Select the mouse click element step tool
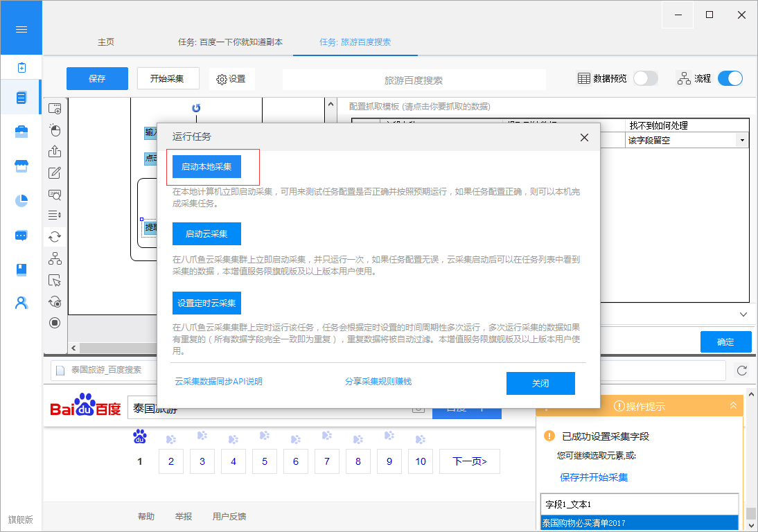Screen dimensions: 758x532 pos(55,130)
